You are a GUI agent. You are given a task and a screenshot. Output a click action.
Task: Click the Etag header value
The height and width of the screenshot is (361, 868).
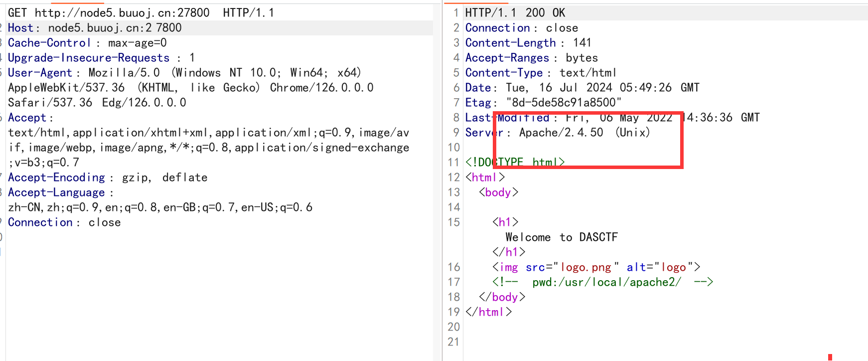pos(564,103)
